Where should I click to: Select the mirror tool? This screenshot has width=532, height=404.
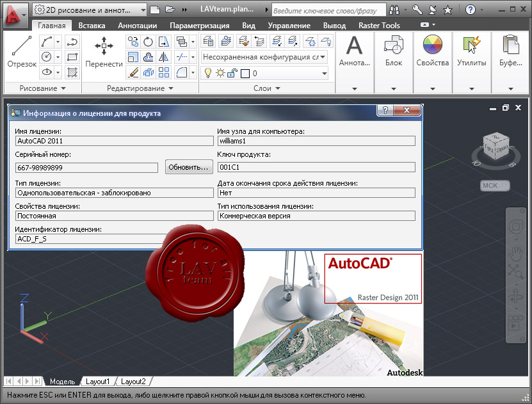coord(163,56)
